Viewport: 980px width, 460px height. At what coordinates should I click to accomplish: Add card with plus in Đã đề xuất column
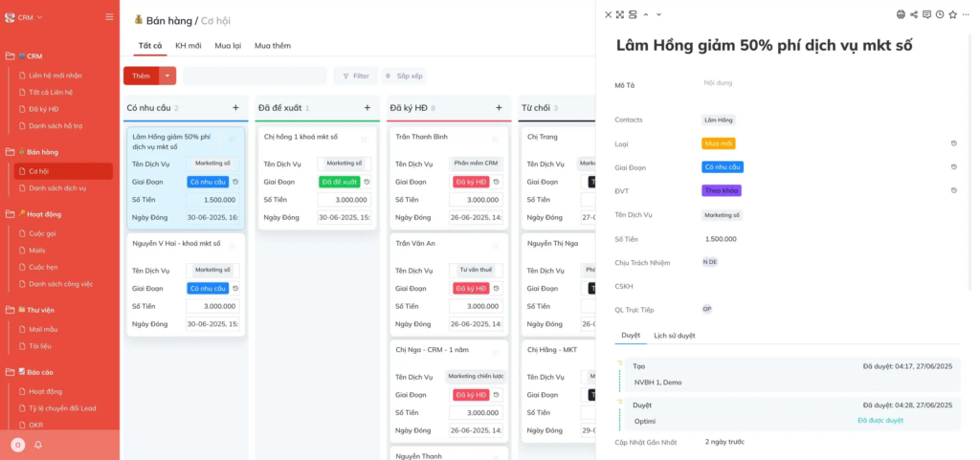click(x=367, y=108)
